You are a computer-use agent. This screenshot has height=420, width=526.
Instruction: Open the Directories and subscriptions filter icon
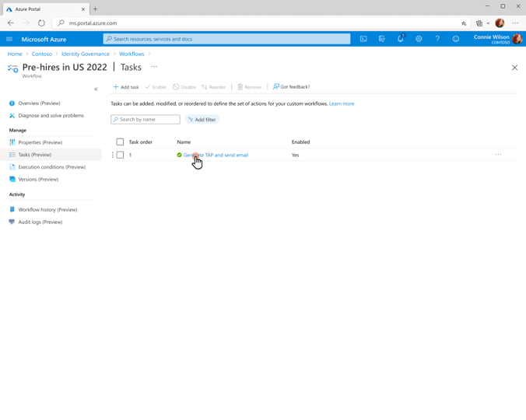(382, 39)
